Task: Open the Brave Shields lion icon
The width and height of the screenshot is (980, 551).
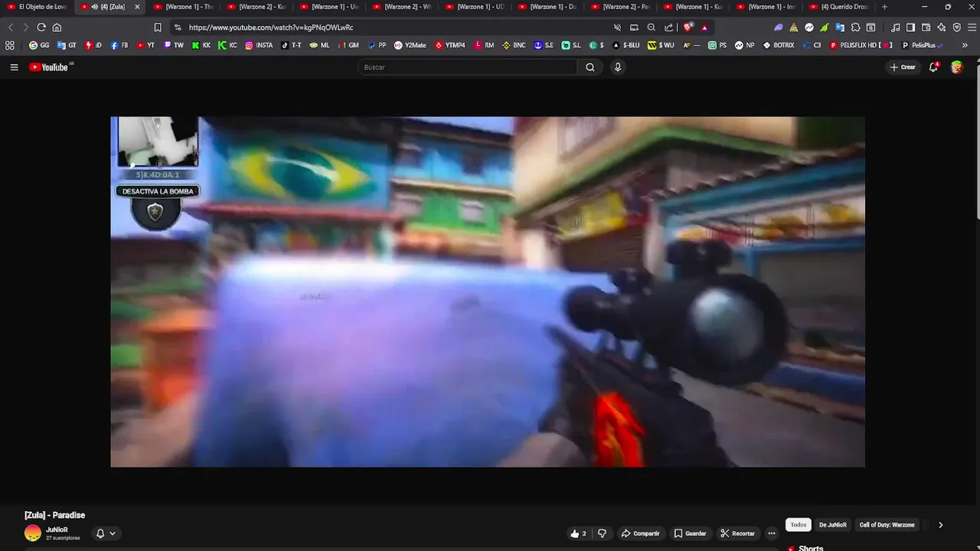Action: pyautogui.click(x=688, y=27)
